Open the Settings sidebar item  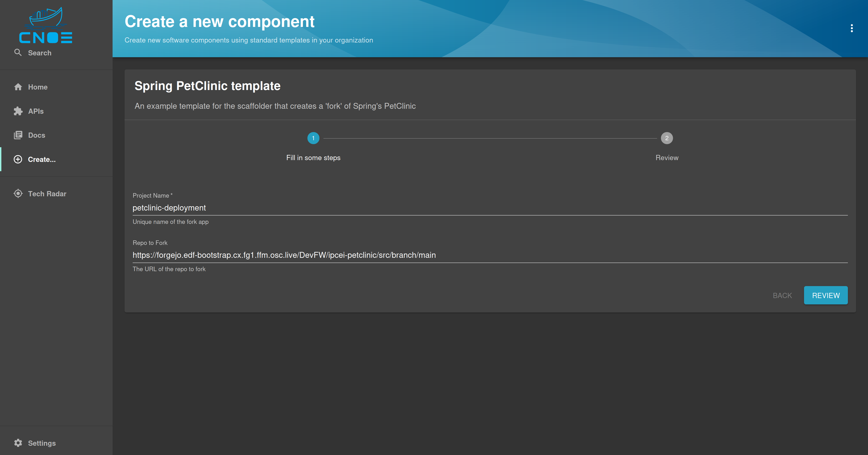(56, 443)
